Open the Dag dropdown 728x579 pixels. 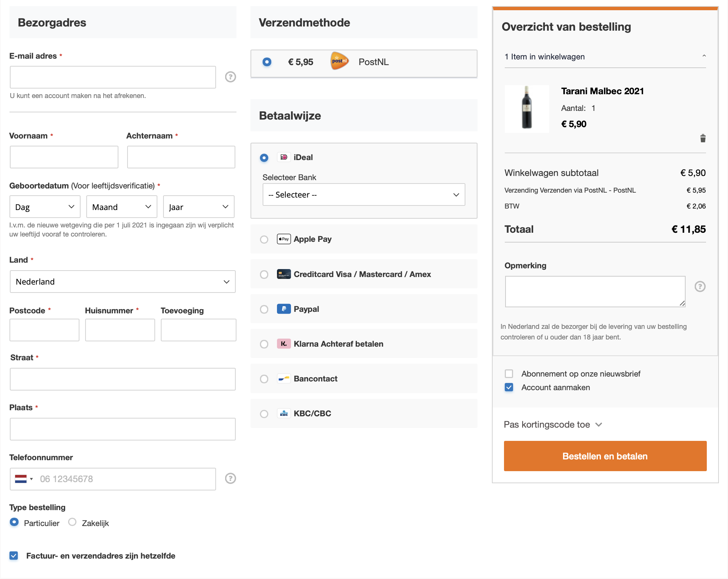coord(45,207)
